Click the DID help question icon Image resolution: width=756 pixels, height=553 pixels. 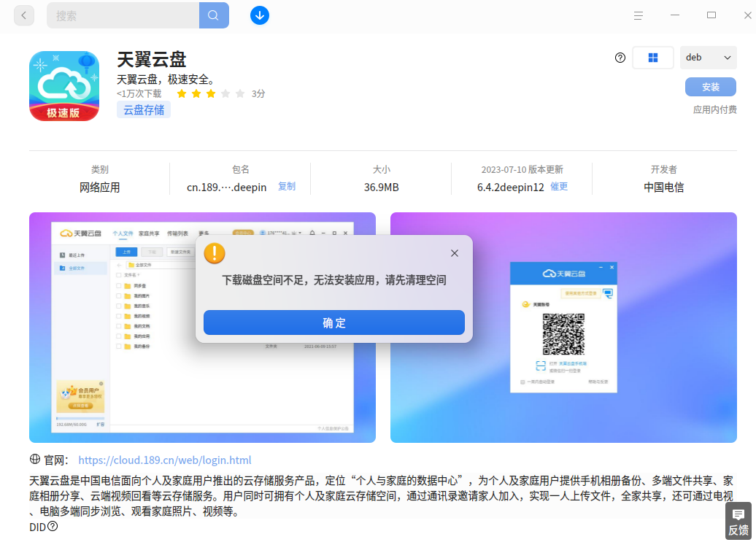pos(53,527)
